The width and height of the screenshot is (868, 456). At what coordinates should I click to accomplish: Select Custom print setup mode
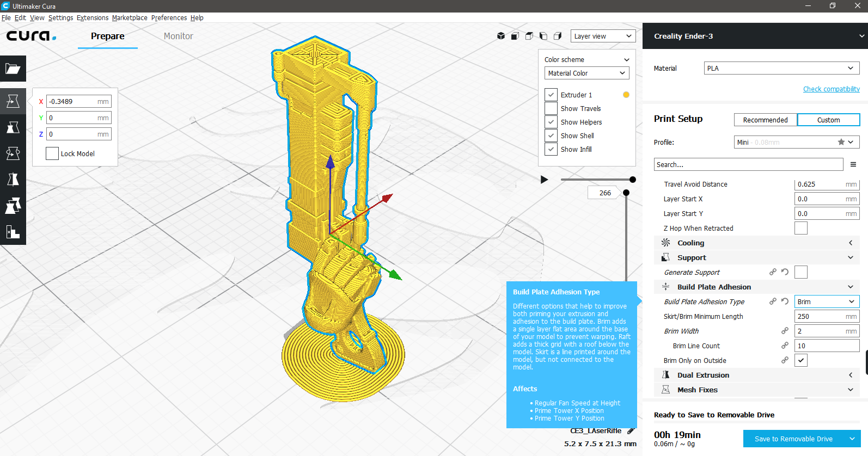coord(828,120)
